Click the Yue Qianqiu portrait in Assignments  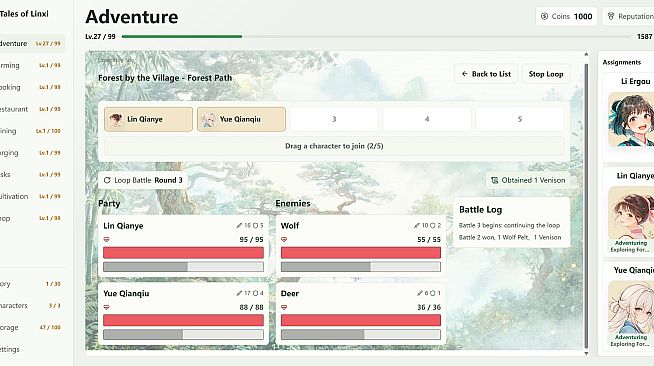631,307
